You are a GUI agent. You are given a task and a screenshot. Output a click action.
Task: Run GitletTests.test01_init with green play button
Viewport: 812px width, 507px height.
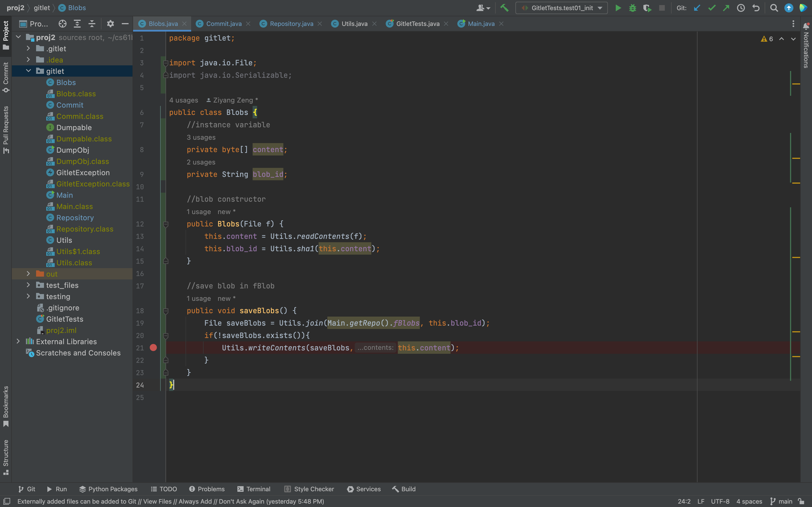618,8
